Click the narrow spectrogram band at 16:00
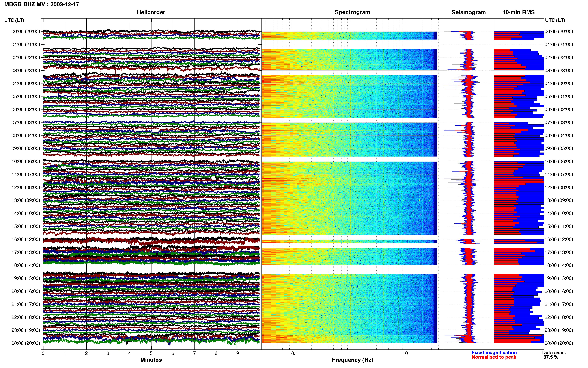 click(349, 241)
